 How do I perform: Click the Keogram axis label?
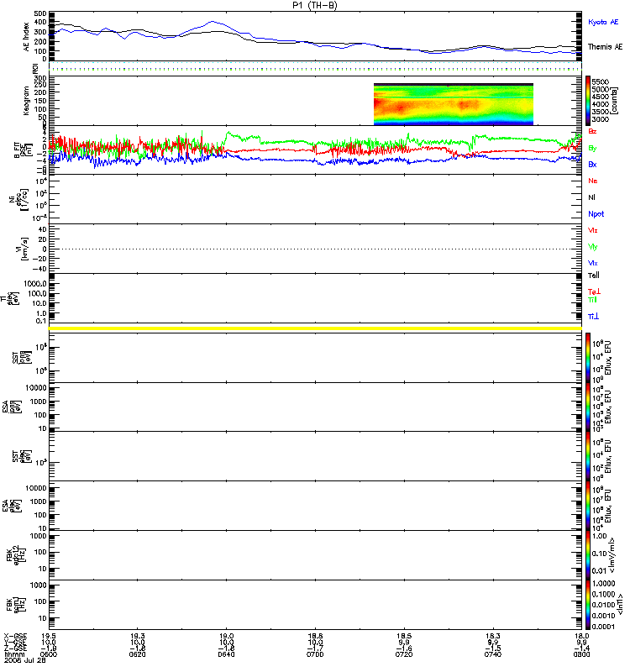click(27, 100)
